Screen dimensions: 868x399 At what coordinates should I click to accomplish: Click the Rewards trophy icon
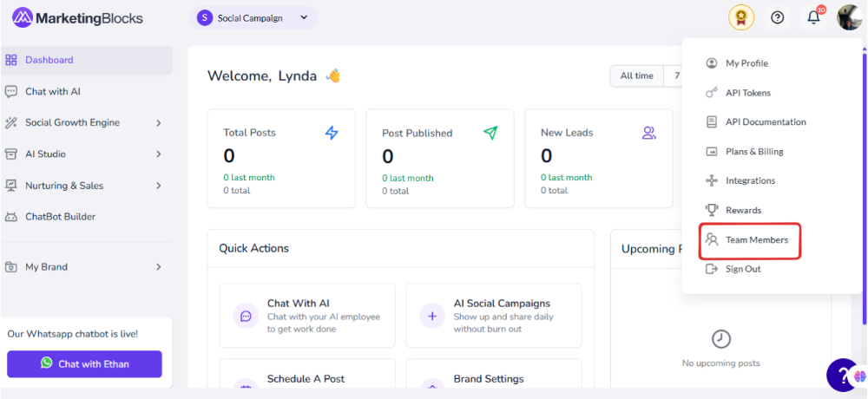click(712, 210)
